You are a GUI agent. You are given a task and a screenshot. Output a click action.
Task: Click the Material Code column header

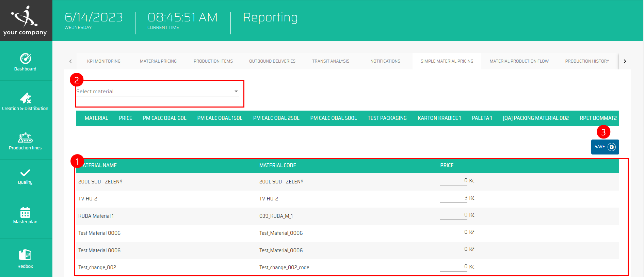(277, 165)
